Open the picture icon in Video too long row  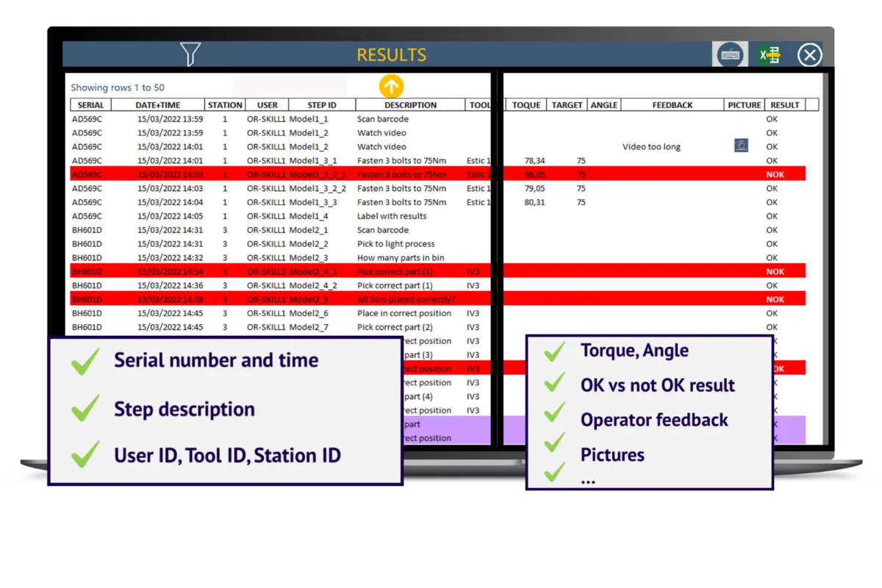tap(741, 146)
